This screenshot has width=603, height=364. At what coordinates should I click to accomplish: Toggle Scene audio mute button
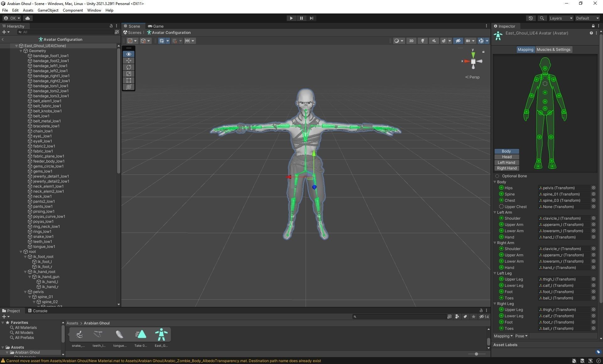pos(434,41)
